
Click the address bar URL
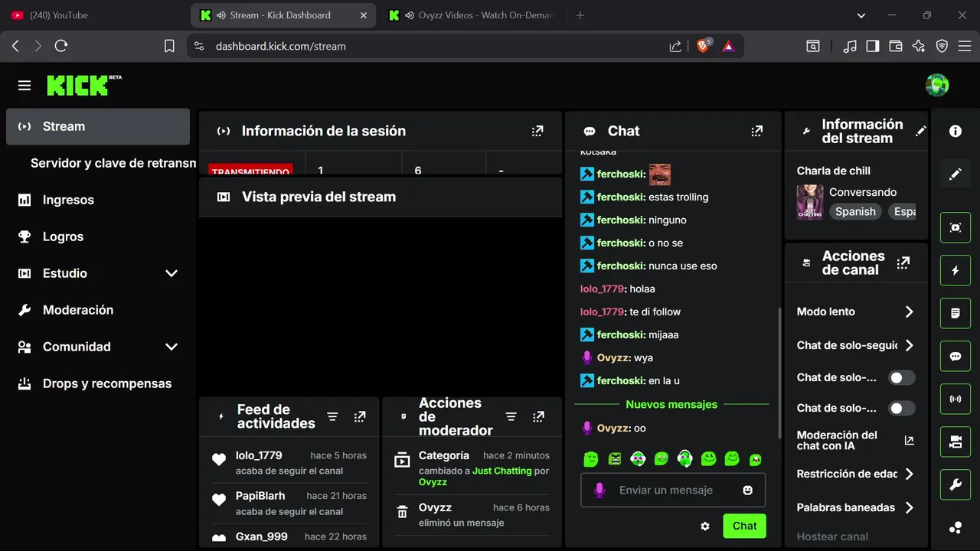point(281,46)
